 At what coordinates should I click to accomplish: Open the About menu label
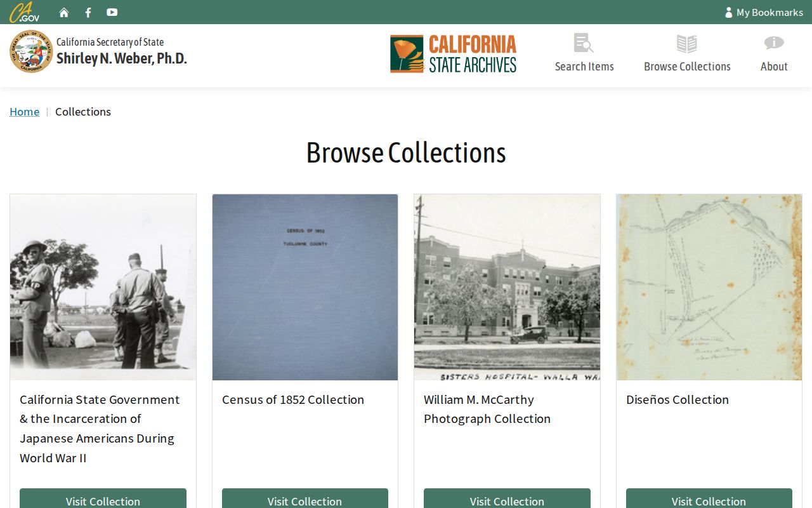pyautogui.click(x=774, y=66)
